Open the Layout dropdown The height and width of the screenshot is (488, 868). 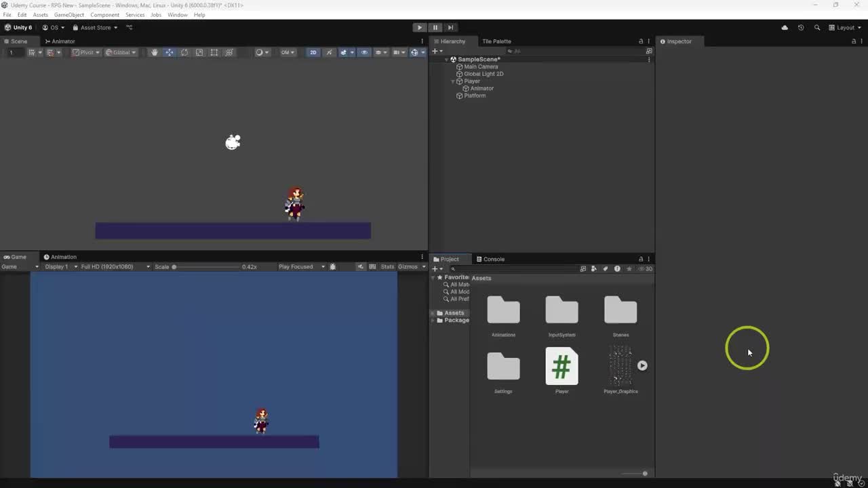point(845,28)
